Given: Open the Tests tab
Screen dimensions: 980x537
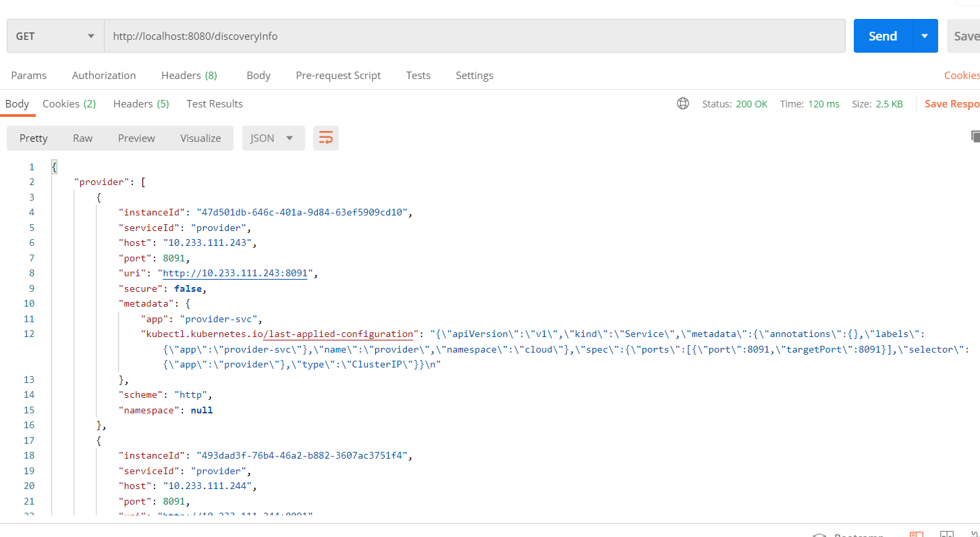Looking at the screenshot, I should pos(418,75).
